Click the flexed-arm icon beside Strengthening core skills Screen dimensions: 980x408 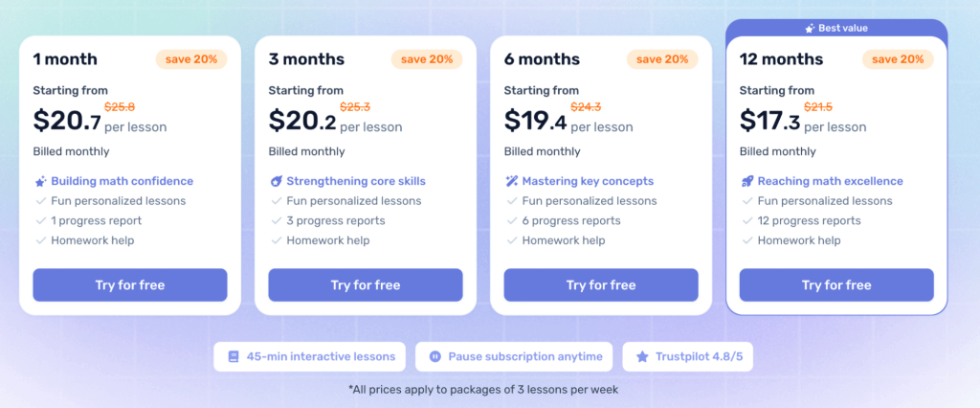(276, 181)
